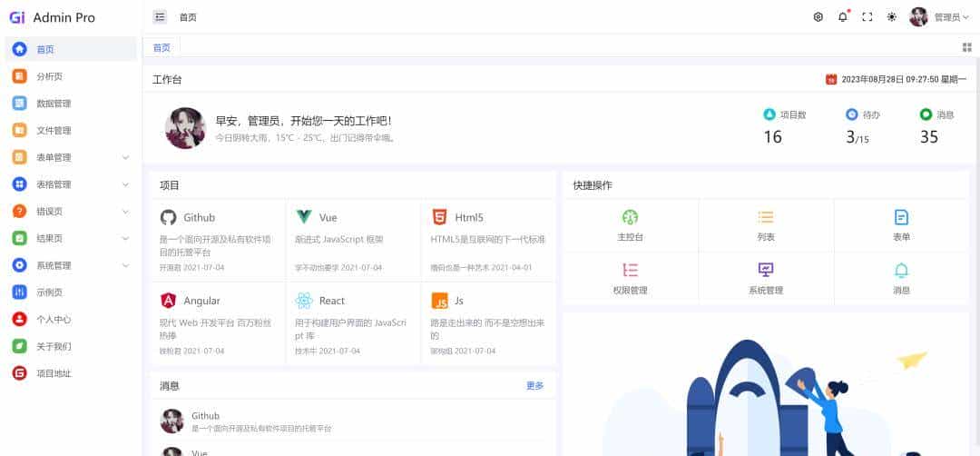
Task: Click the rocket illustration banner
Action: [x=766, y=384]
